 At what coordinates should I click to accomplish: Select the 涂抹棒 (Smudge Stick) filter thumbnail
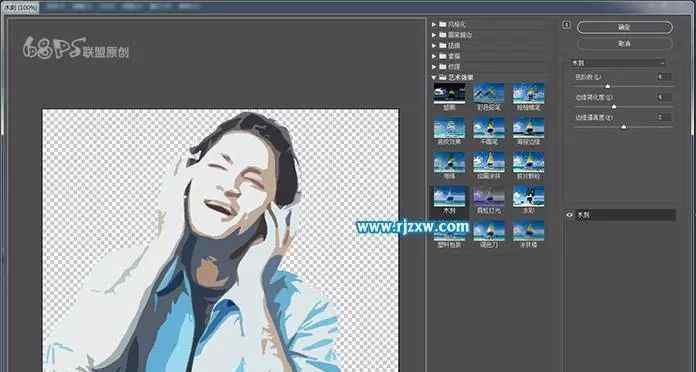528,231
